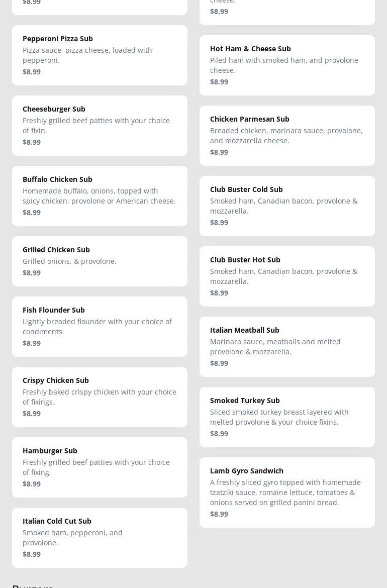Click the Grilled Chicken Sub item
This screenshot has width=387, height=588.
click(x=100, y=261)
